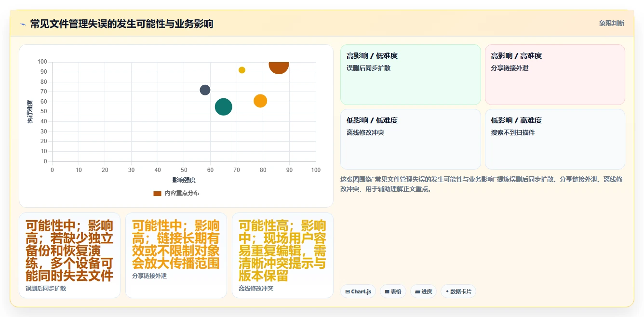This screenshot has height=317, width=644.
Task: Click the lightning icon beside the title
Action: click(23, 24)
